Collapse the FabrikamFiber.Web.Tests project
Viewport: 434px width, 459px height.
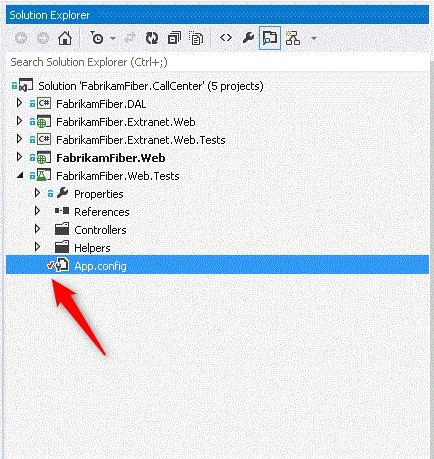[x=20, y=175]
